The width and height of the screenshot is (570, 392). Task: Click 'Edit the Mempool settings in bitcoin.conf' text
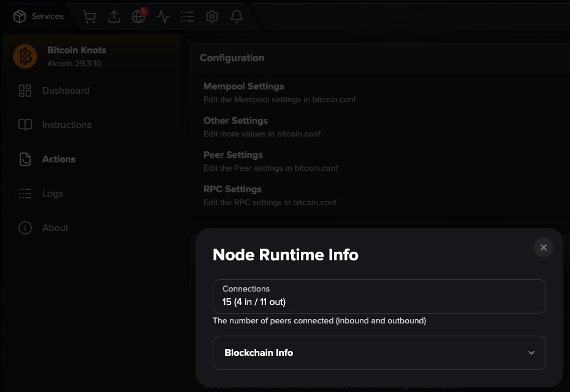click(279, 100)
